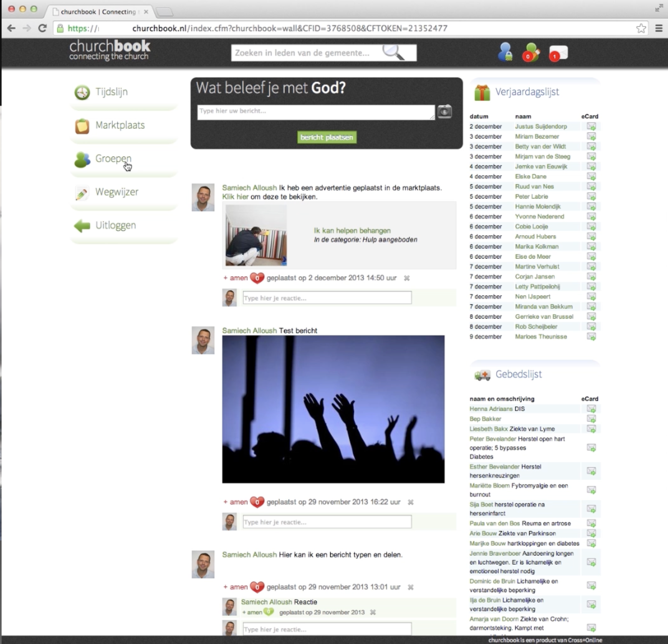Click the Type hier uw bericht input field
Screen dimensions: 668x644
pyautogui.click(x=315, y=111)
